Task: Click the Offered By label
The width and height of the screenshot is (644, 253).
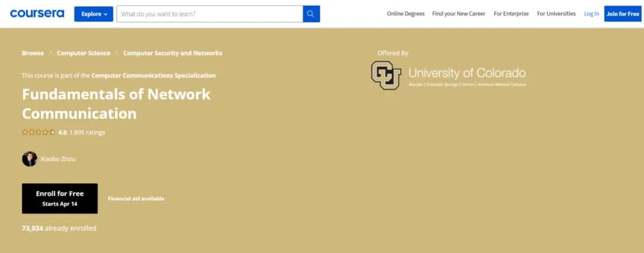Action: 392,53
